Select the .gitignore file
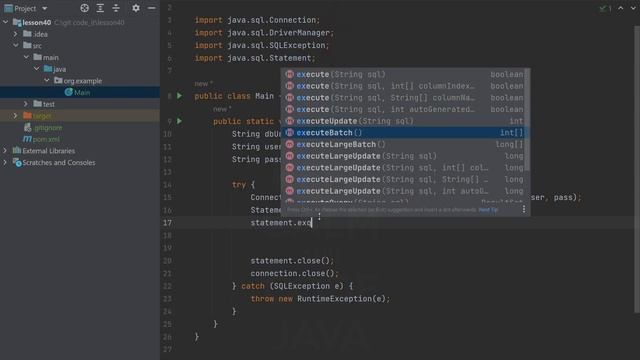This screenshot has height=360, width=640. 48,127
